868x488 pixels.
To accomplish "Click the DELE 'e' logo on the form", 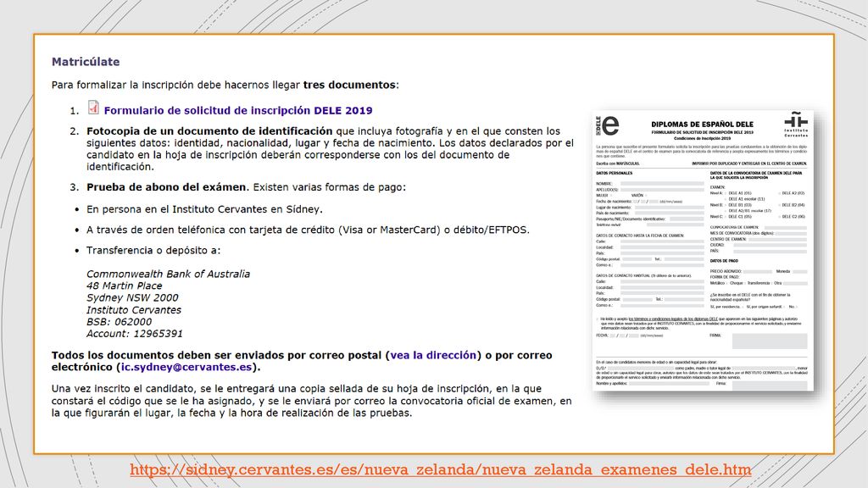I will click(607, 125).
